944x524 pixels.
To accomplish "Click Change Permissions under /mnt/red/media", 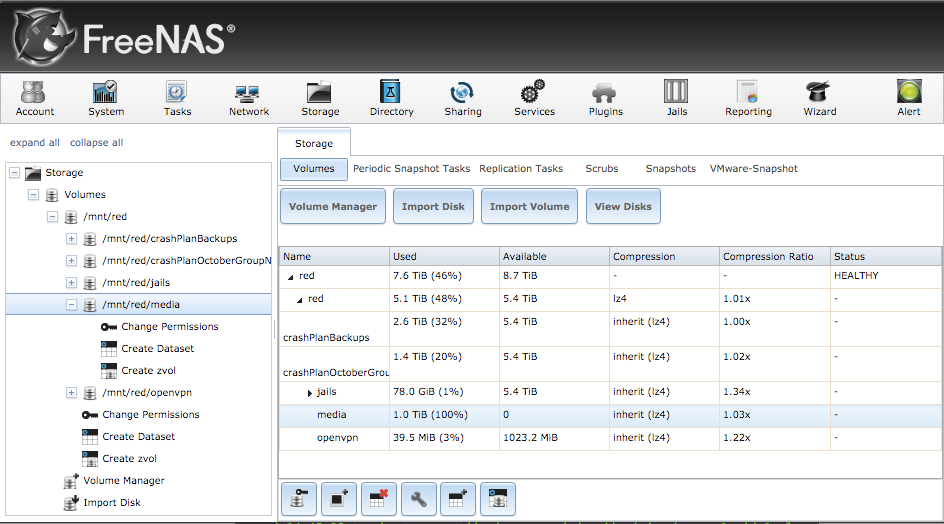I will (170, 326).
